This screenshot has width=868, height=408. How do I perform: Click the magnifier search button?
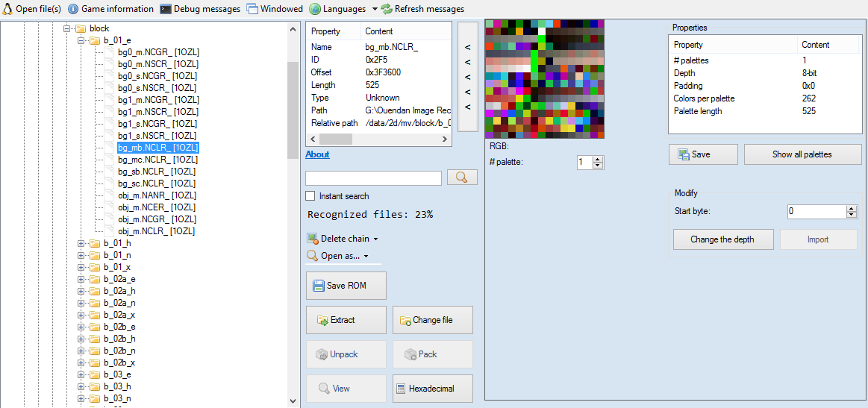click(x=462, y=178)
